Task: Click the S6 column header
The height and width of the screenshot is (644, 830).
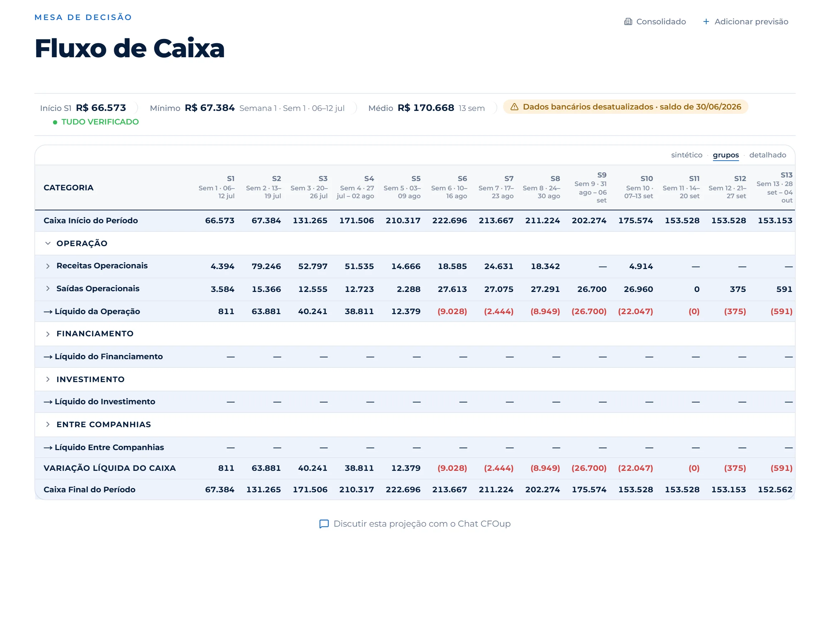Action: click(449, 187)
